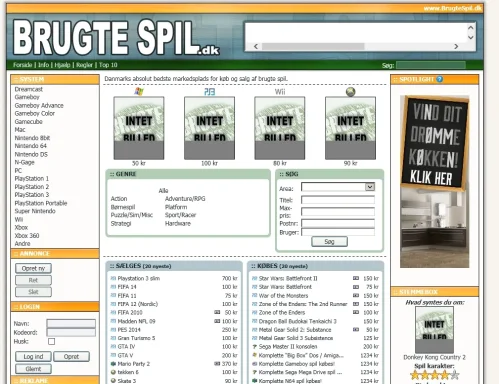This screenshot has width=499, height=384.
Task: Click the rating stars under Spil karakter
Action: click(x=435, y=375)
